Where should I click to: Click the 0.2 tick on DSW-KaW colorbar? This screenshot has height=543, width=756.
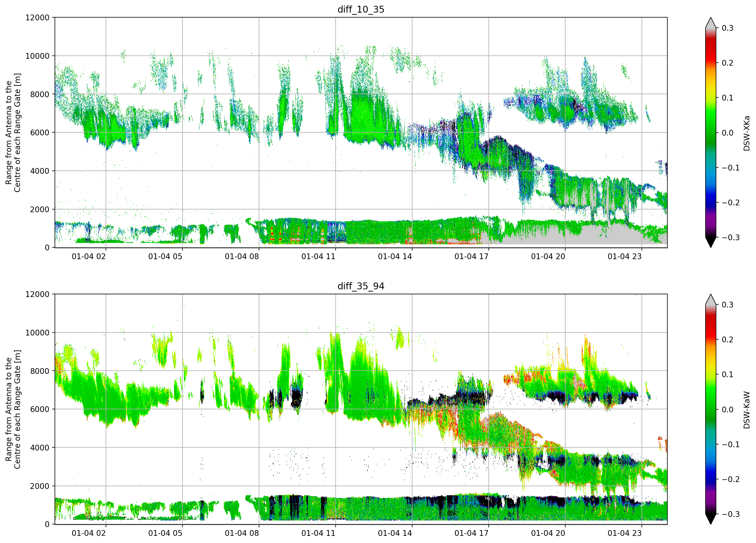pos(728,340)
